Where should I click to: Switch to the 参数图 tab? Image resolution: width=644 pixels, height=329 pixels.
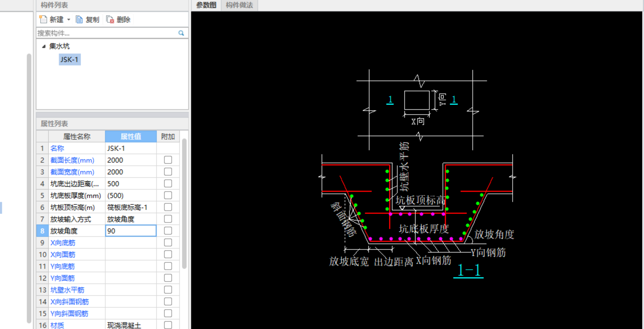click(206, 5)
